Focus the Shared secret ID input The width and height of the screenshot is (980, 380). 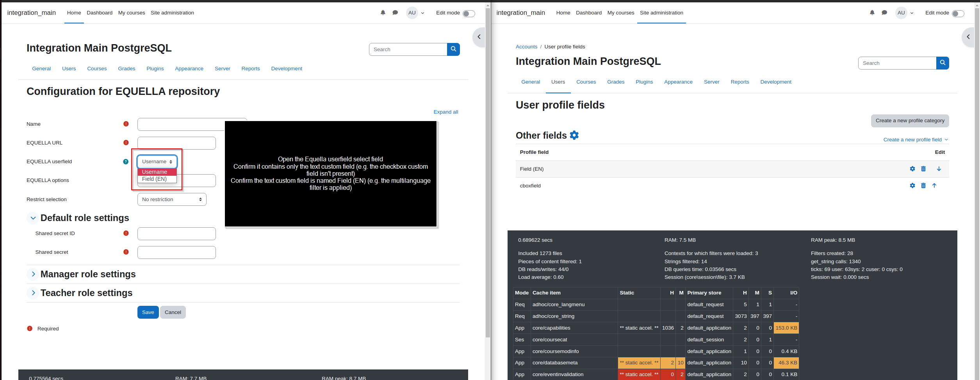coord(176,234)
